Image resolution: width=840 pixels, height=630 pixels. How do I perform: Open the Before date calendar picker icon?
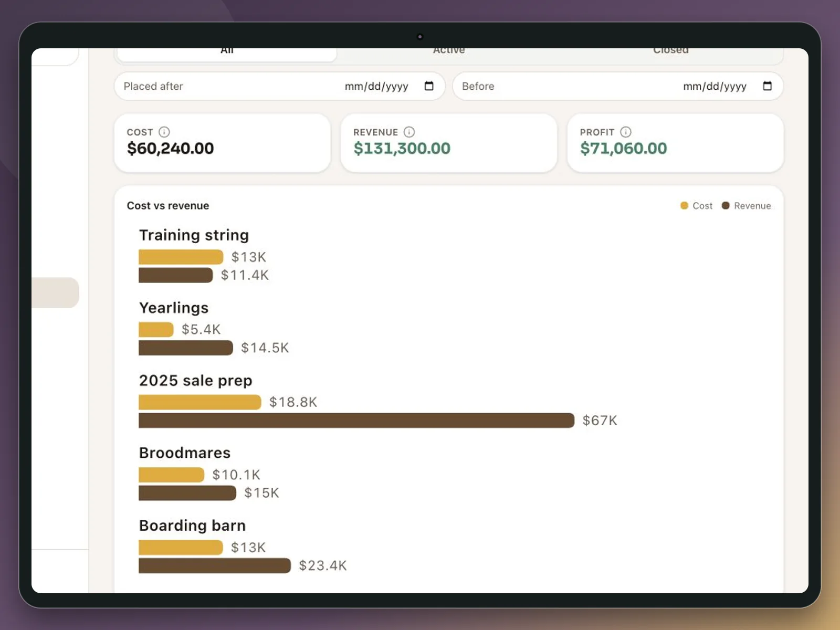[x=767, y=86]
